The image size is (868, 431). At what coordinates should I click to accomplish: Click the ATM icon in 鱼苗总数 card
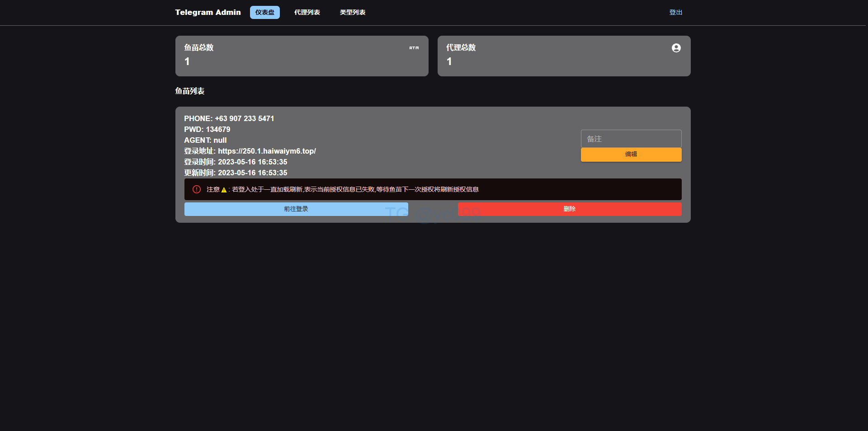tap(414, 48)
